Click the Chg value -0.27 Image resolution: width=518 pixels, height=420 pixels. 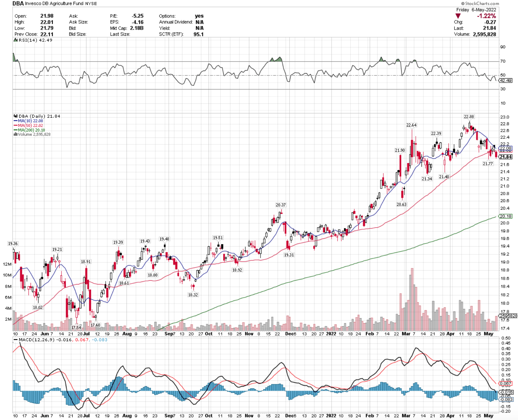coord(490,22)
